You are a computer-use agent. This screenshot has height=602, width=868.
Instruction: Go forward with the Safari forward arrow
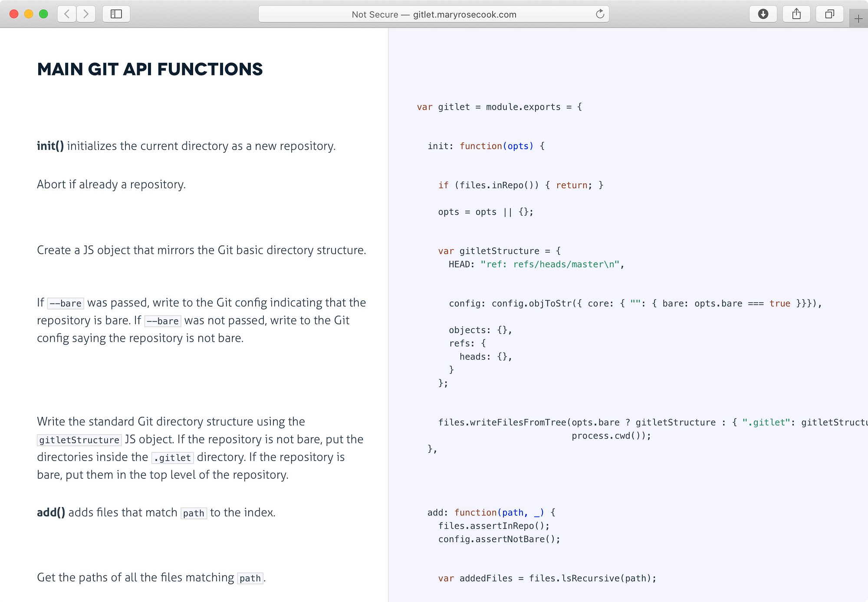click(x=86, y=14)
